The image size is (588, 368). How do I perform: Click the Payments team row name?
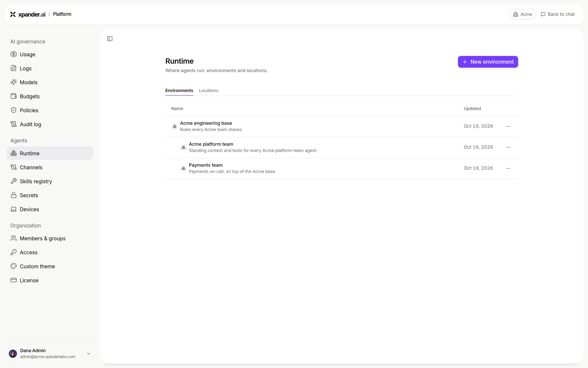206,165
